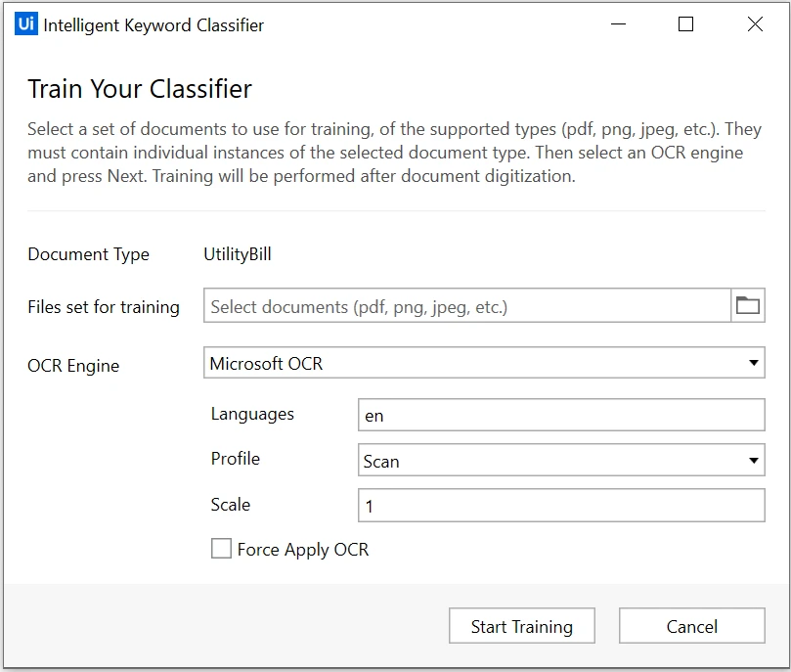Click the Scan profile combo box

pyautogui.click(x=561, y=460)
